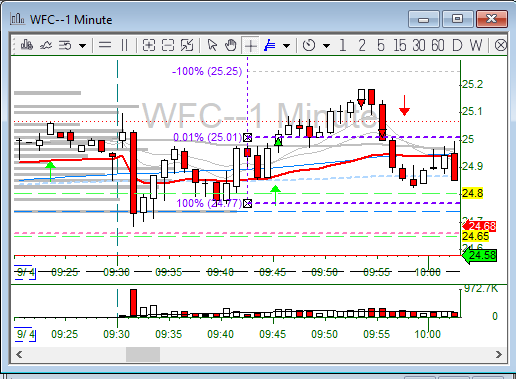Image resolution: width=516 pixels, height=379 pixels.
Task: Click the green up arrow before 09:25
Action: click(x=50, y=171)
